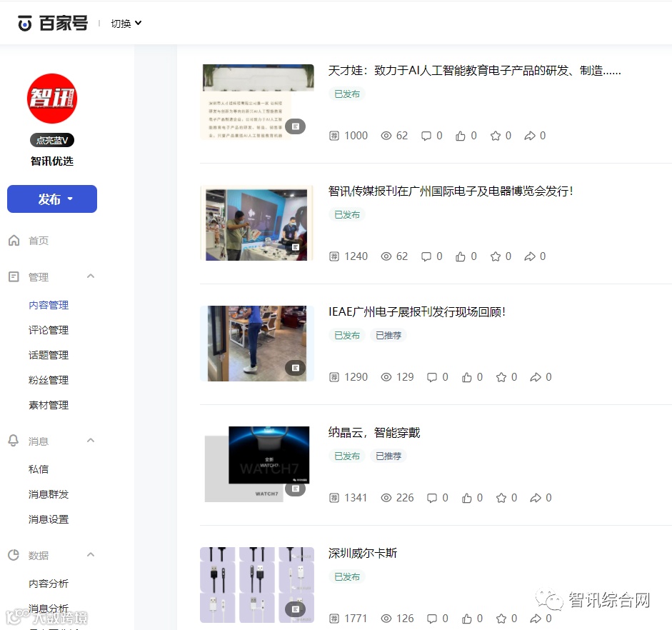
Task: Open thumbnail of 智讯传媒报刊 expo article
Action: tap(257, 223)
